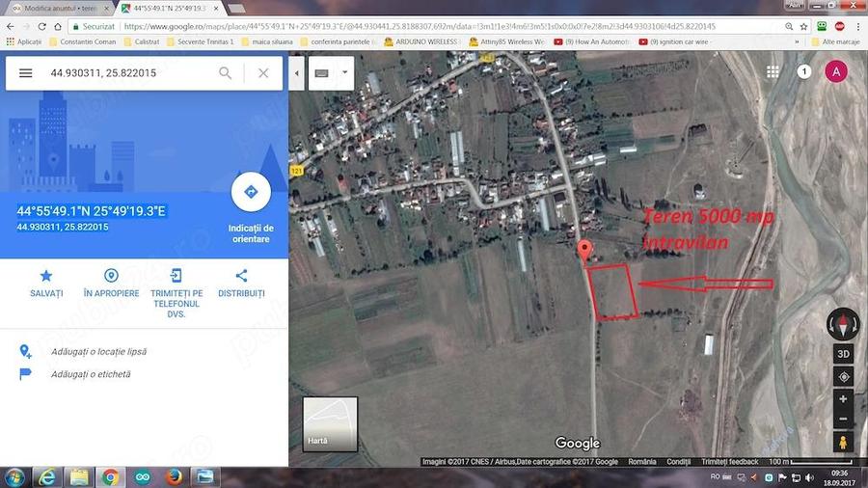Toggle 3D tilt view

tap(843, 354)
